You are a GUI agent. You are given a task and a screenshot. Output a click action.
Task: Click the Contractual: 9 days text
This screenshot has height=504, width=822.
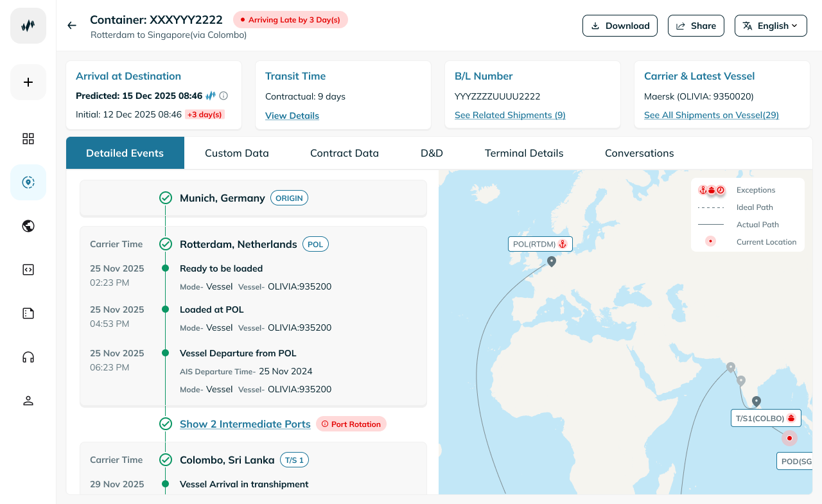click(305, 96)
